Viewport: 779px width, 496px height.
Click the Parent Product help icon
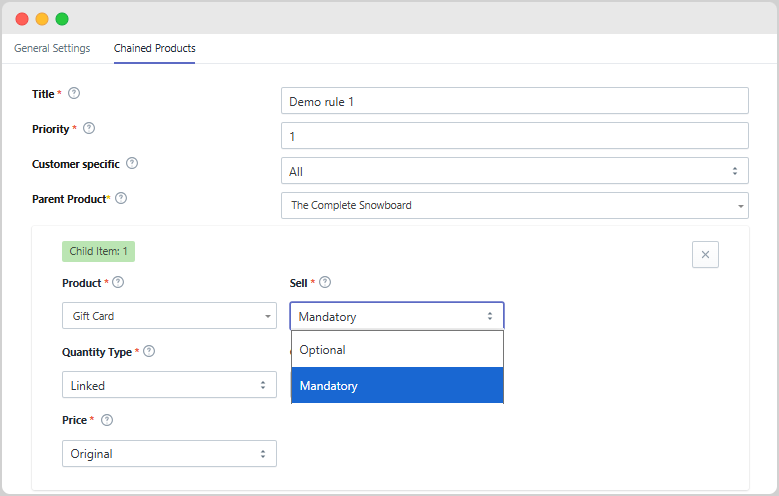pos(121,198)
